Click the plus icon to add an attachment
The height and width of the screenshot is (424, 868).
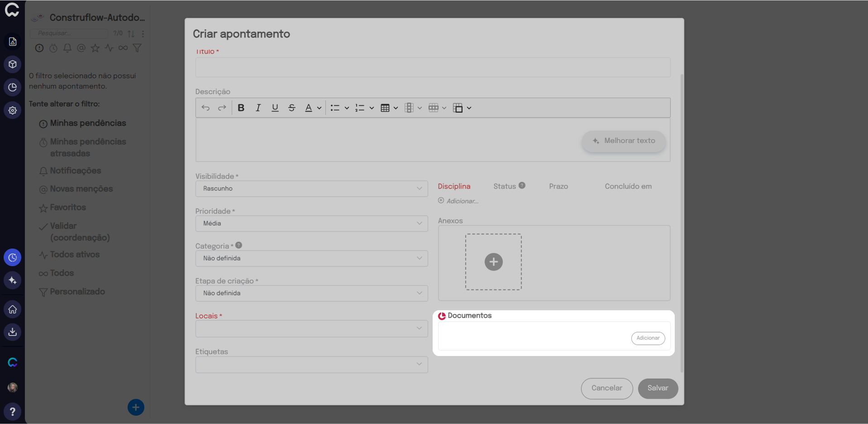click(493, 262)
